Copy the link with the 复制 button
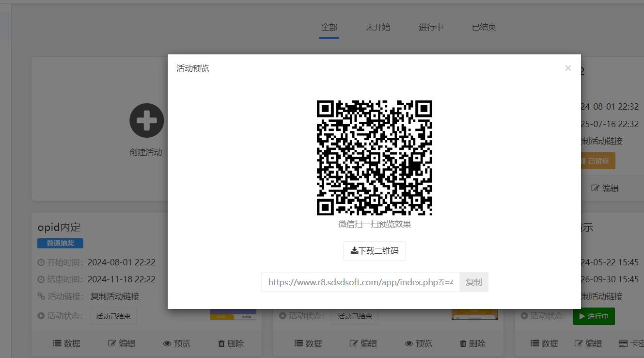Image resolution: width=644 pixels, height=358 pixels. point(474,282)
